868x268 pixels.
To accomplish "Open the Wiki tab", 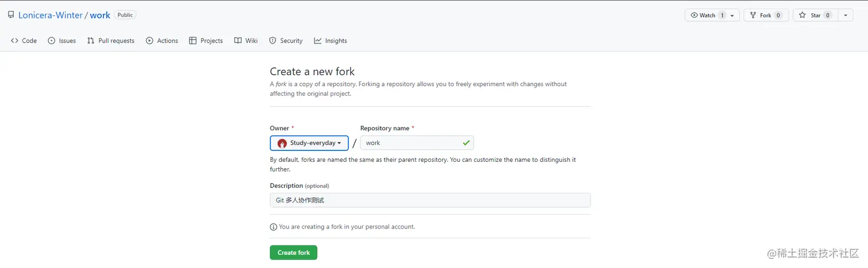I will coord(246,41).
